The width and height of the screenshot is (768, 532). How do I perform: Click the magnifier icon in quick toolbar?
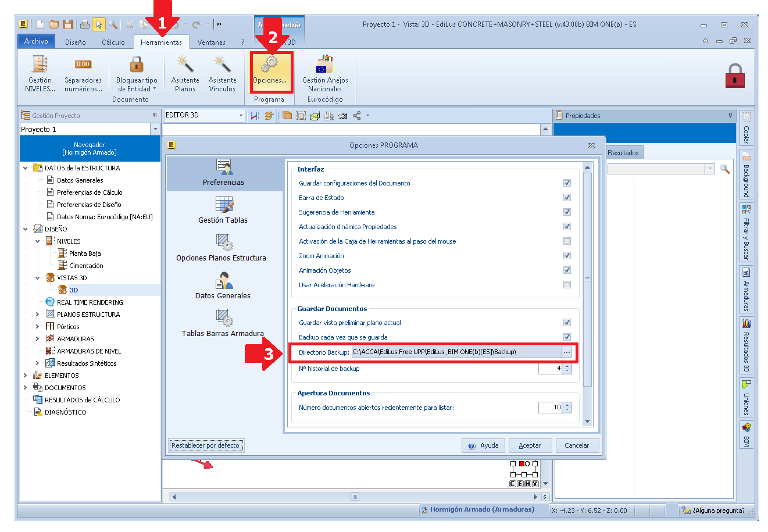[x=113, y=24]
